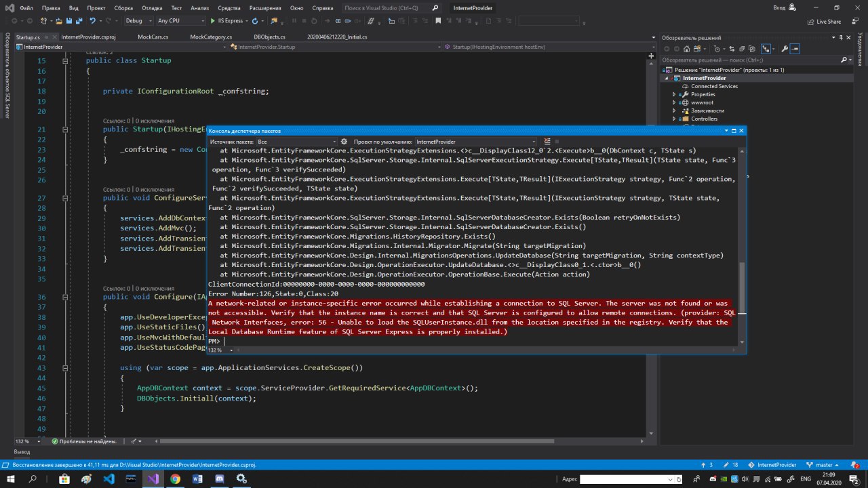The width and height of the screenshot is (868, 488).
Task: Open Visual Studio Code from the taskbar
Action: coord(108,479)
